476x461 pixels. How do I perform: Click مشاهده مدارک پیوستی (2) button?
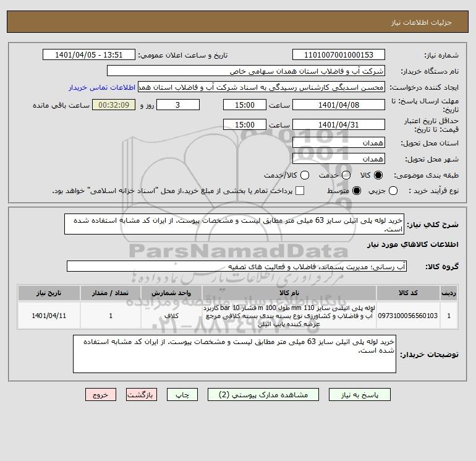[263, 395]
